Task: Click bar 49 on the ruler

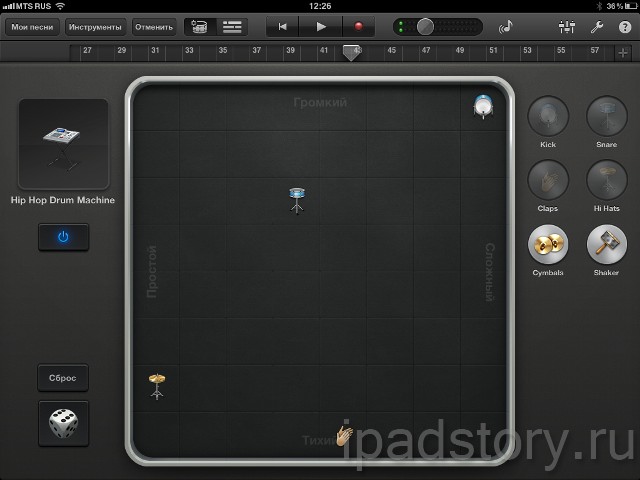Action: point(460,50)
